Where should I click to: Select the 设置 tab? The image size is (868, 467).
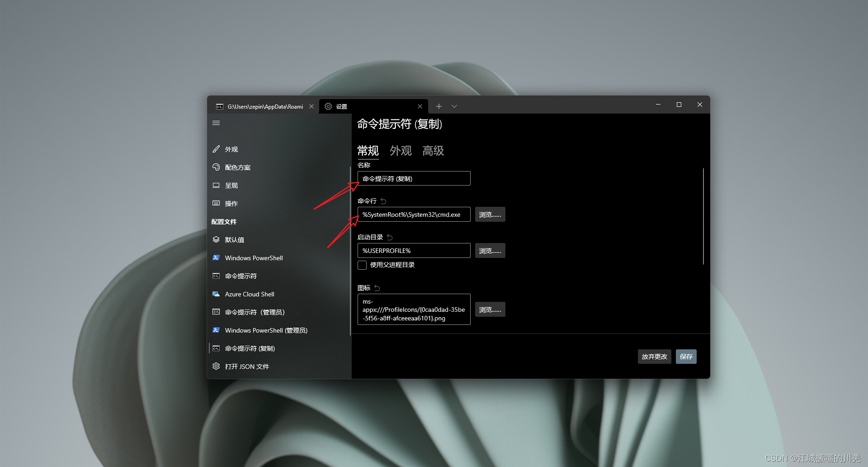[x=373, y=106]
